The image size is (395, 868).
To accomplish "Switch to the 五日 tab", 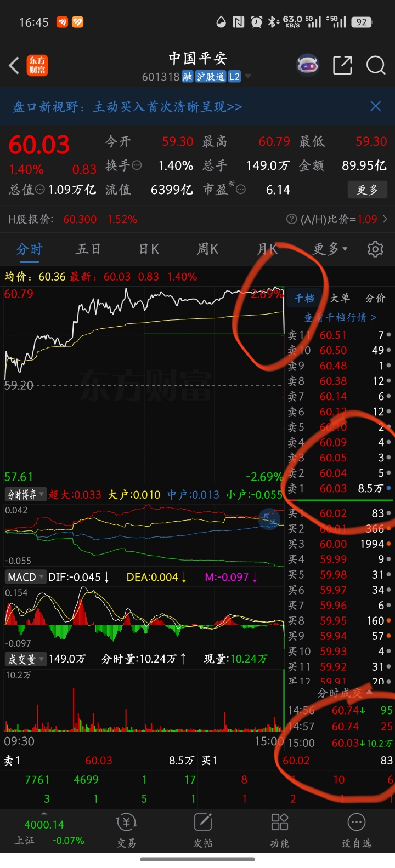I will pos(88,249).
